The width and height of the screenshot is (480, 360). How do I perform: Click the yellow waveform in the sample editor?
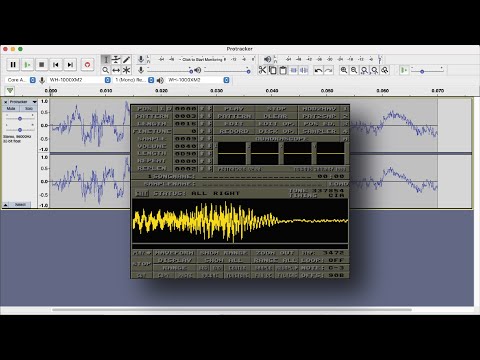[x=240, y=221]
